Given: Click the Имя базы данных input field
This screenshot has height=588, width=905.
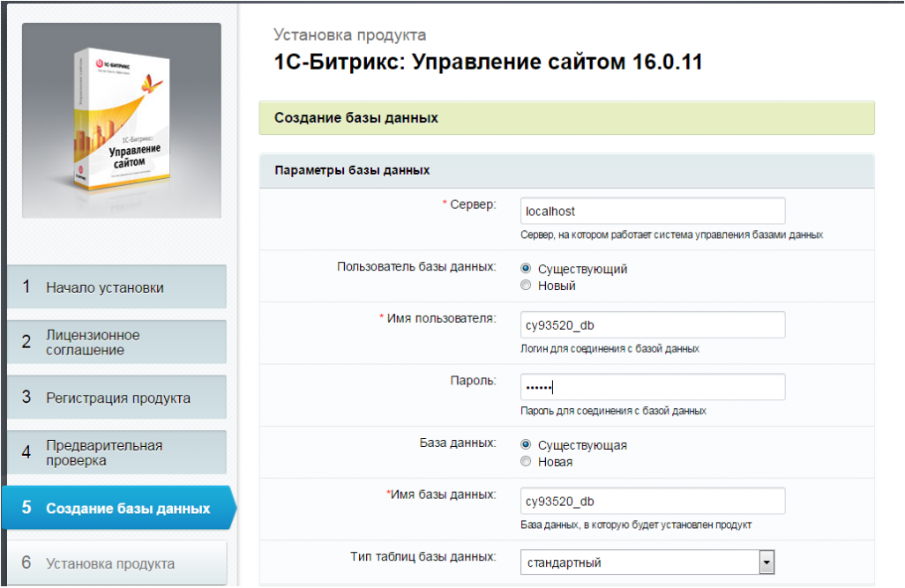Looking at the screenshot, I should click(653, 501).
